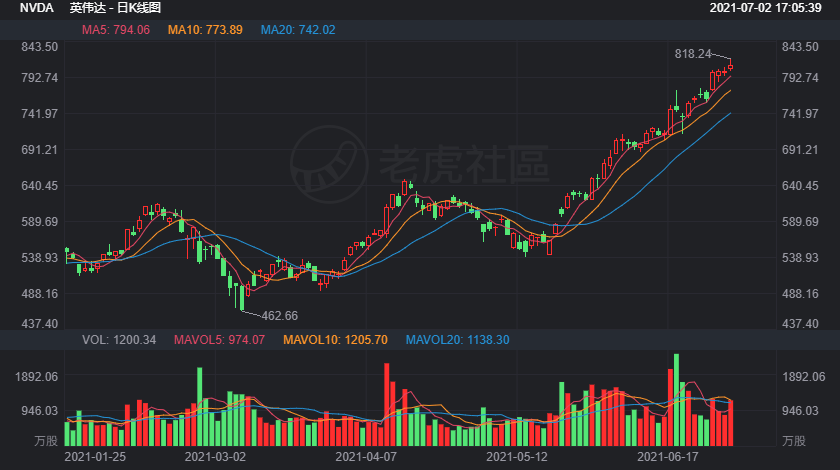Click the left axis 488.16 price label

(40, 294)
